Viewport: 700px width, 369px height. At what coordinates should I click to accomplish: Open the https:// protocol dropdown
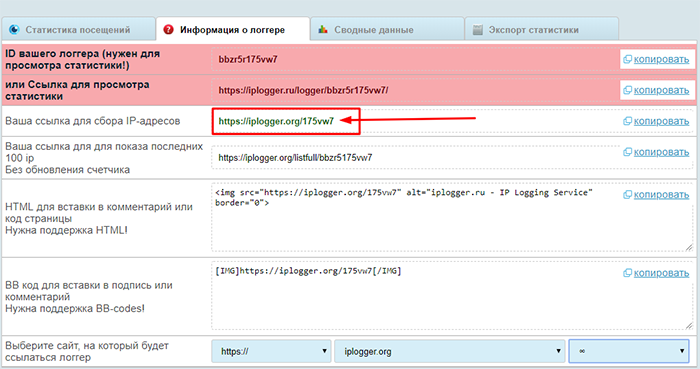271,351
